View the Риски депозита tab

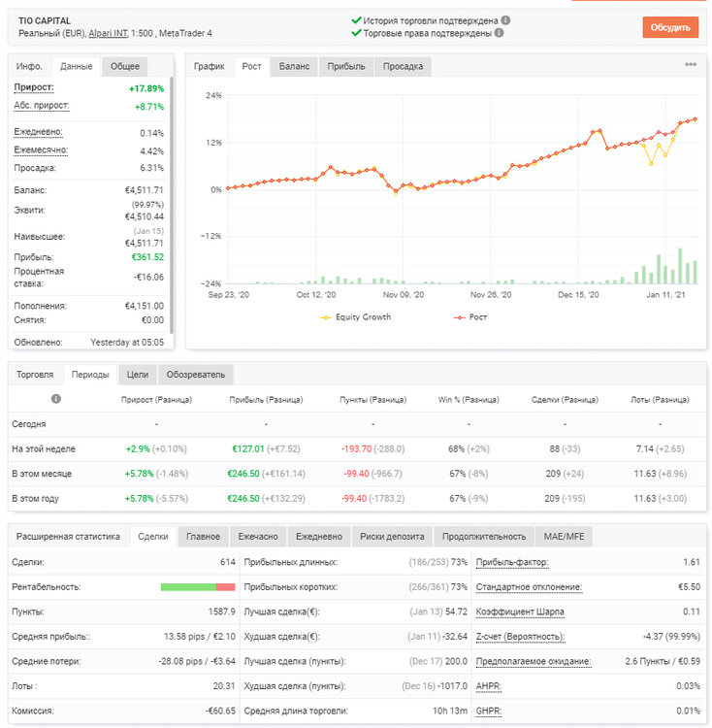click(392, 537)
